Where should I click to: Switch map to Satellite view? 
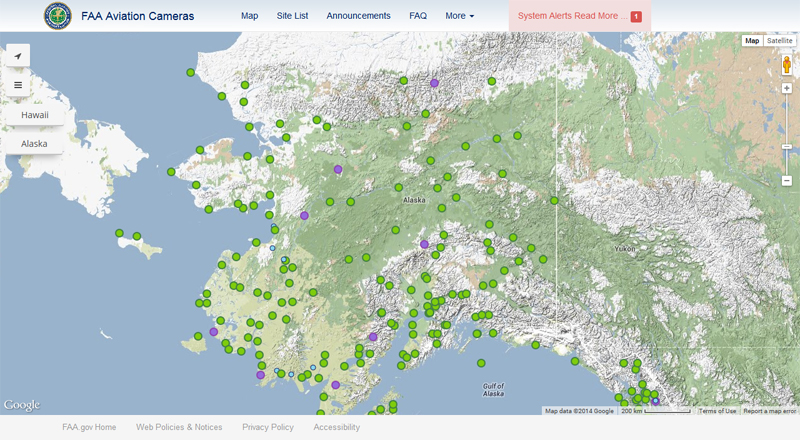pos(780,41)
